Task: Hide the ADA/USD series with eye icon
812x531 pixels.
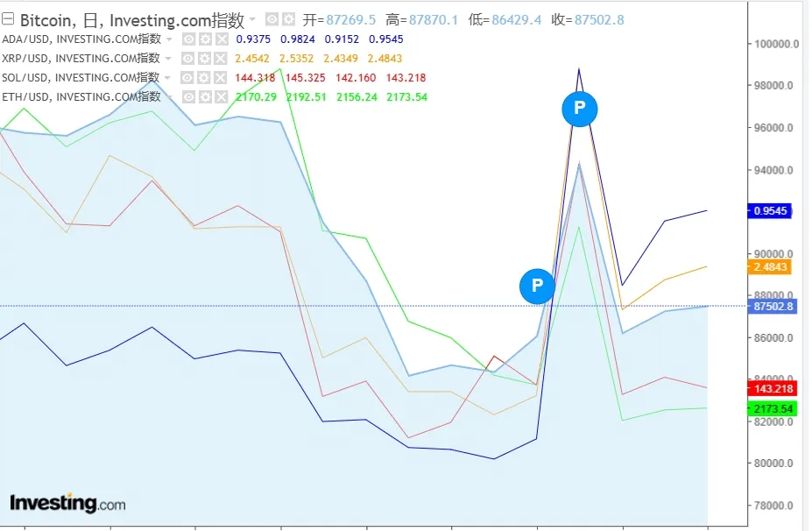Action: (x=188, y=39)
